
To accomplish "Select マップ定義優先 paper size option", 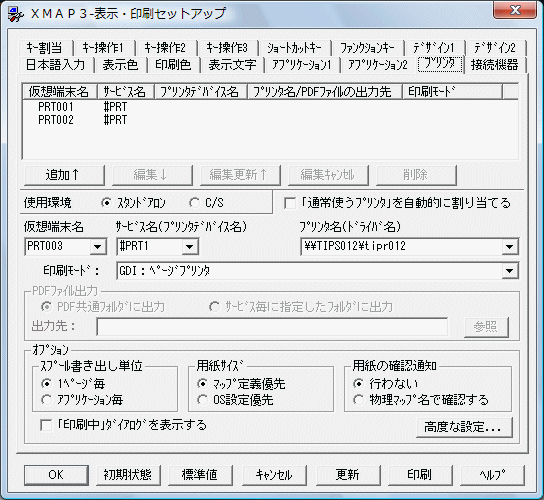I will pos(241,384).
